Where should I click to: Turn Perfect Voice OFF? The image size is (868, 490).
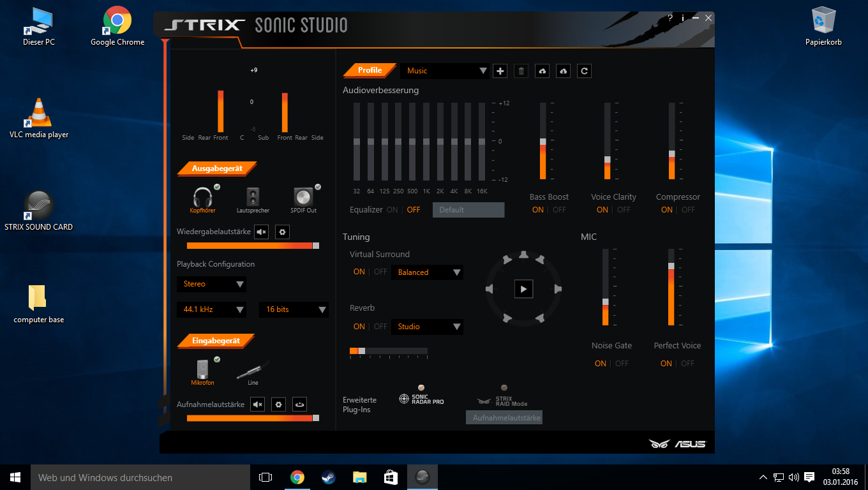click(687, 364)
